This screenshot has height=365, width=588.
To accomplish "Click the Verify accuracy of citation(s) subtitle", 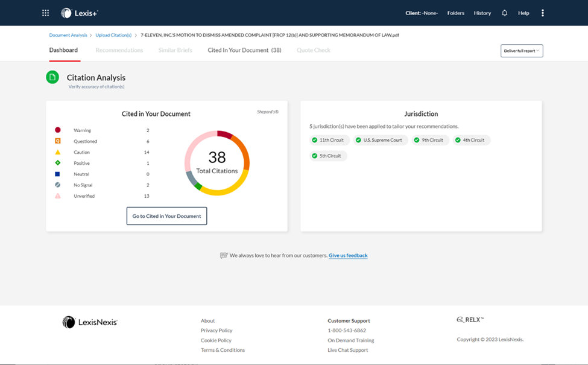I will 96,87.
